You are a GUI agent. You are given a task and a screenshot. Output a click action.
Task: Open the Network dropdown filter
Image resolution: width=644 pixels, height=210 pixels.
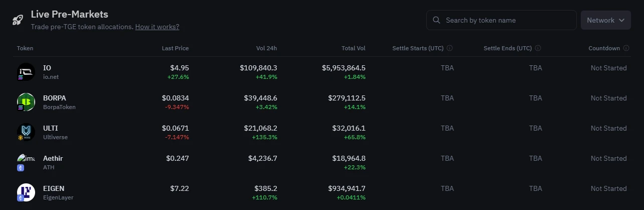(605, 20)
